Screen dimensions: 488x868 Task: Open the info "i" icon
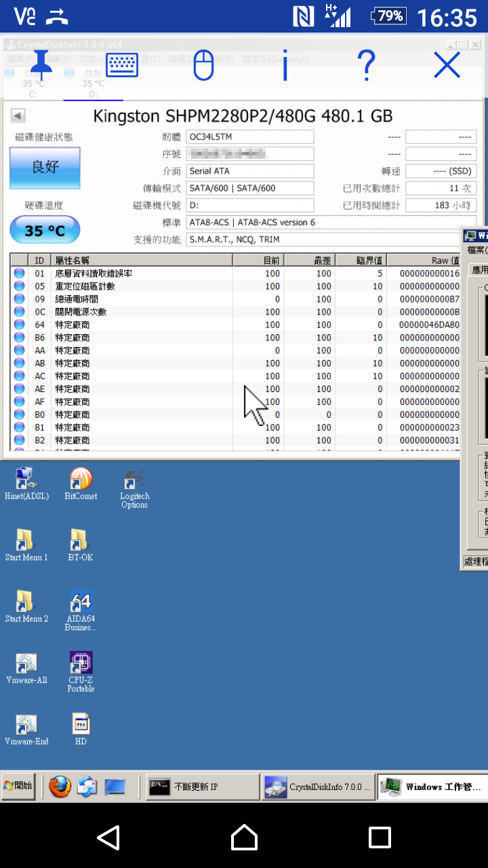pyautogui.click(x=285, y=66)
